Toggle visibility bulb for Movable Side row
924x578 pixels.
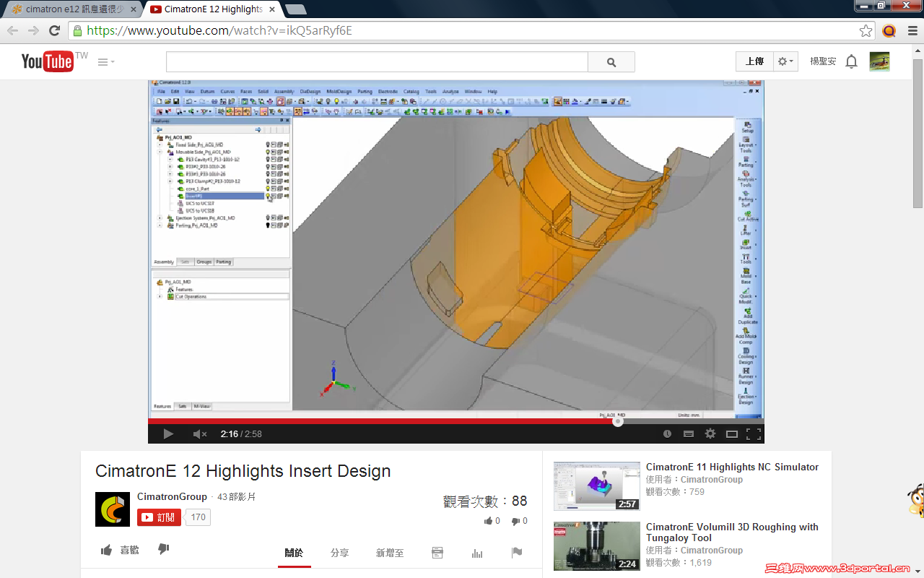coord(268,152)
